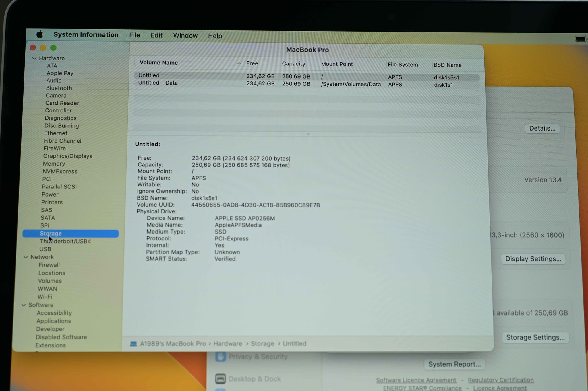Collapse the Network section
Image resolution: width=588 pixels, height=391 pixels.
[x=26, y=257]
